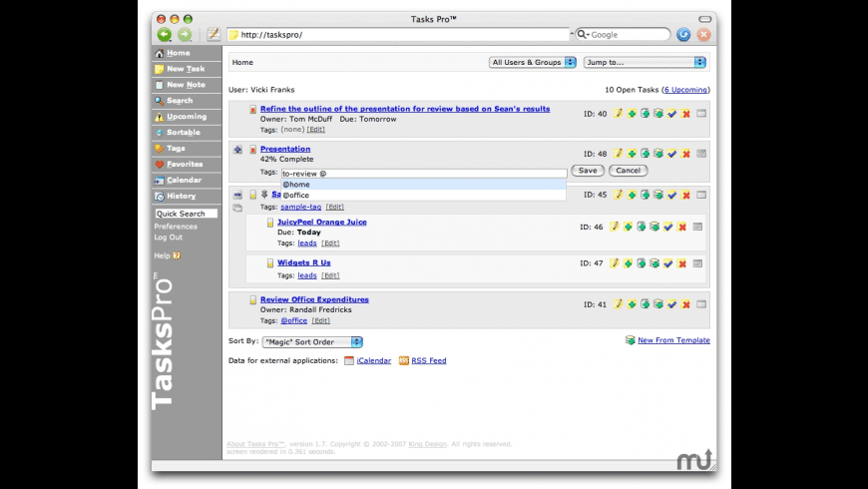The height and width of the screenshot is (489, 868).
Task: Open Calendar in the sidebar
Action: tap(187, 180)
